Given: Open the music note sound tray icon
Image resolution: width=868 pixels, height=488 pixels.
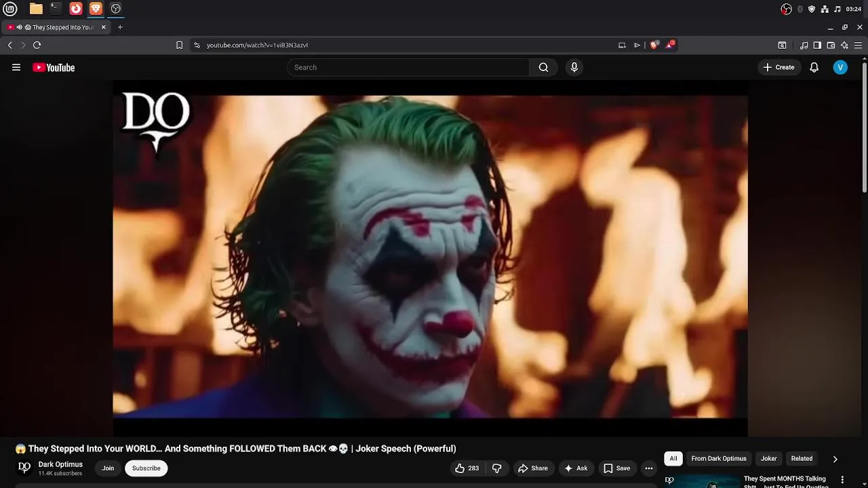Looking at the screenshot, I should click(x=837, y=9).
